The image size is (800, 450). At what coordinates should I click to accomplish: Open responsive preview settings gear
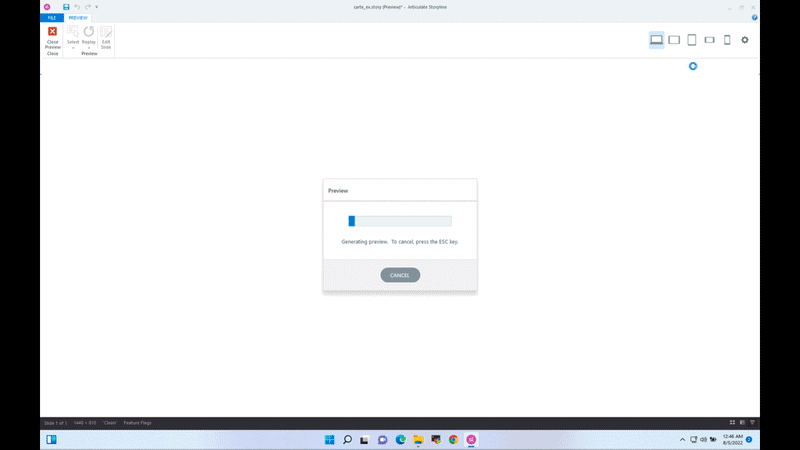pos(745,40)
